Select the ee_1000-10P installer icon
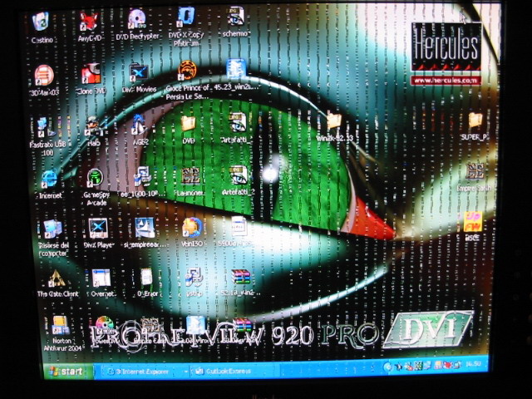This screenshot has width=532, height=399. tap(142, 177)
